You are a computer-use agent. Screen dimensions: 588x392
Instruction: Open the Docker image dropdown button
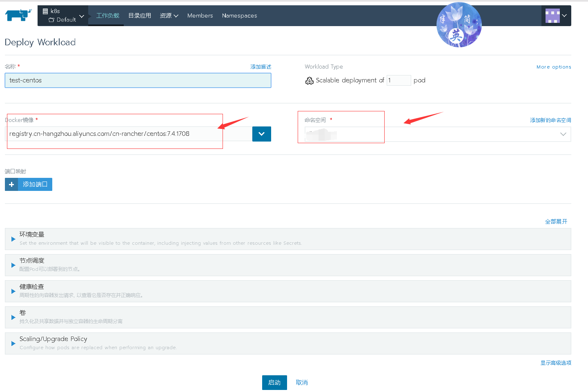click(262, 134)
